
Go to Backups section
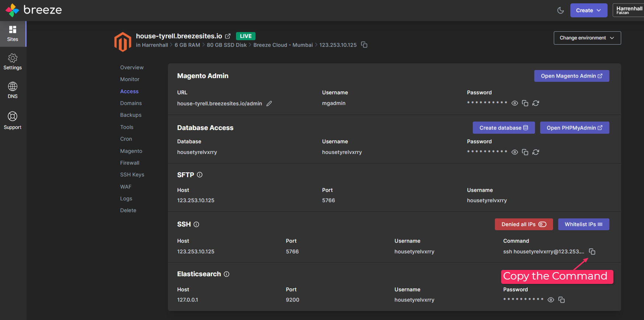[x=131, y=115]
